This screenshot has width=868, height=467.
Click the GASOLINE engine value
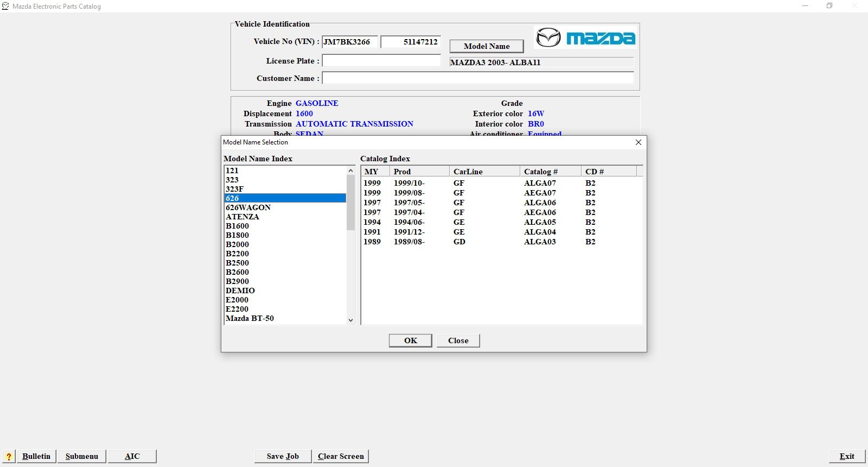pyautogui.click(x=317, y=103)
